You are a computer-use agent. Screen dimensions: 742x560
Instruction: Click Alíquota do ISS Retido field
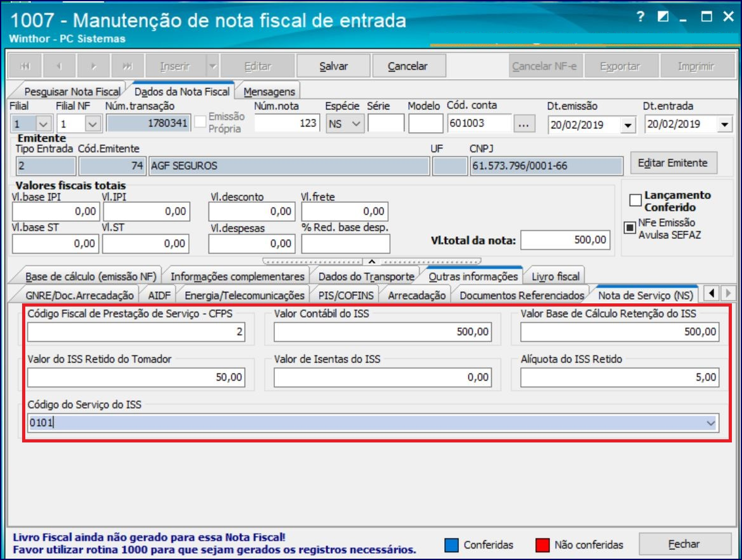pos(620,377)
